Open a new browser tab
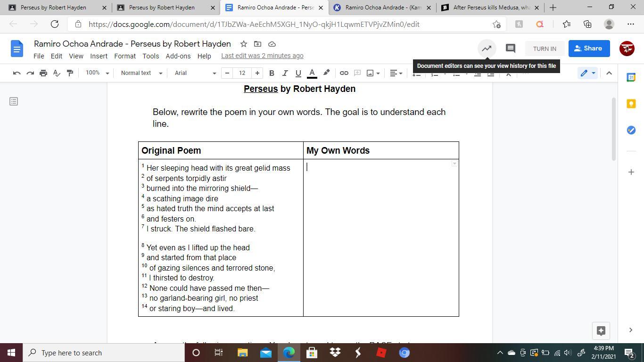This screenshot has width=644, height=362. pos(553,8)
